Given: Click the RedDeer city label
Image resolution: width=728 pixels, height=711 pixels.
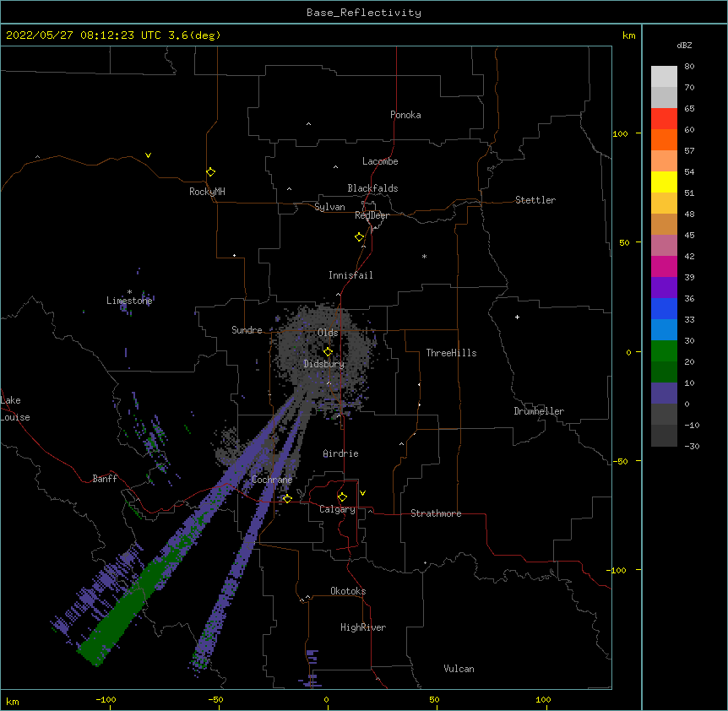Looking at the screenshot, I should point(372,215).
